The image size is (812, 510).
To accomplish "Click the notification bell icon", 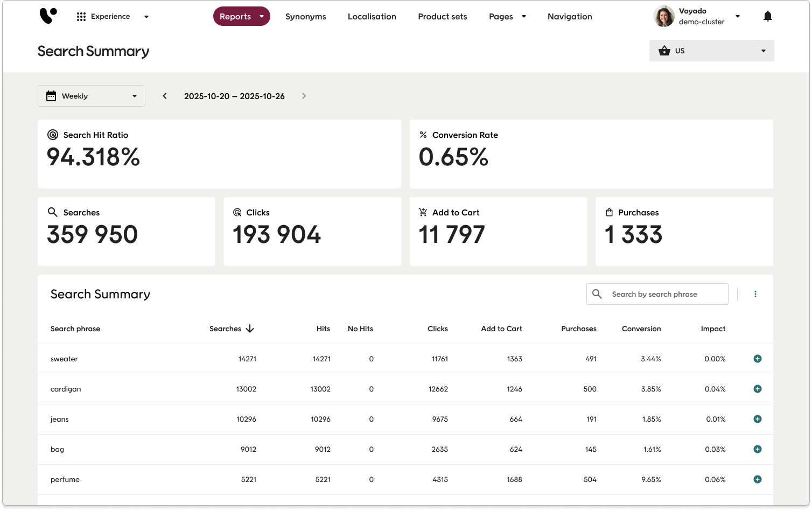I will tap(767, 16).
